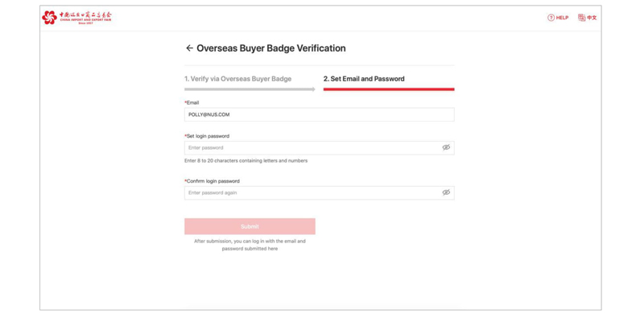
Task: Toggle visibility in Confirm login password field
Action: pos(446,192)
